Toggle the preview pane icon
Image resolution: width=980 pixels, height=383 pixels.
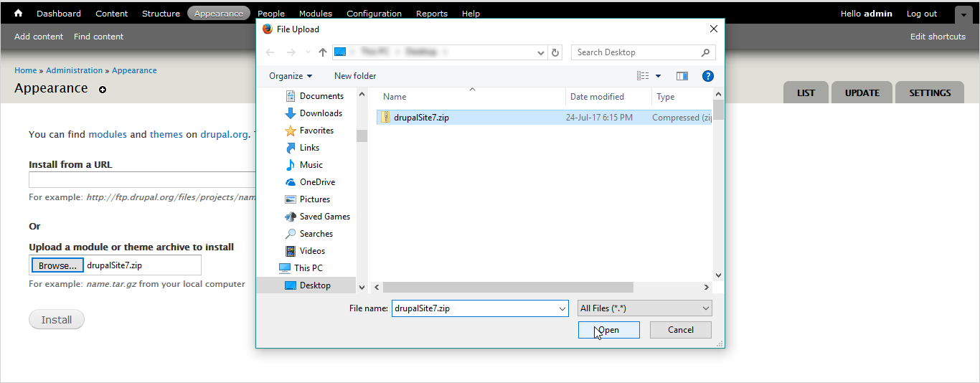click(x=682, y=76)
